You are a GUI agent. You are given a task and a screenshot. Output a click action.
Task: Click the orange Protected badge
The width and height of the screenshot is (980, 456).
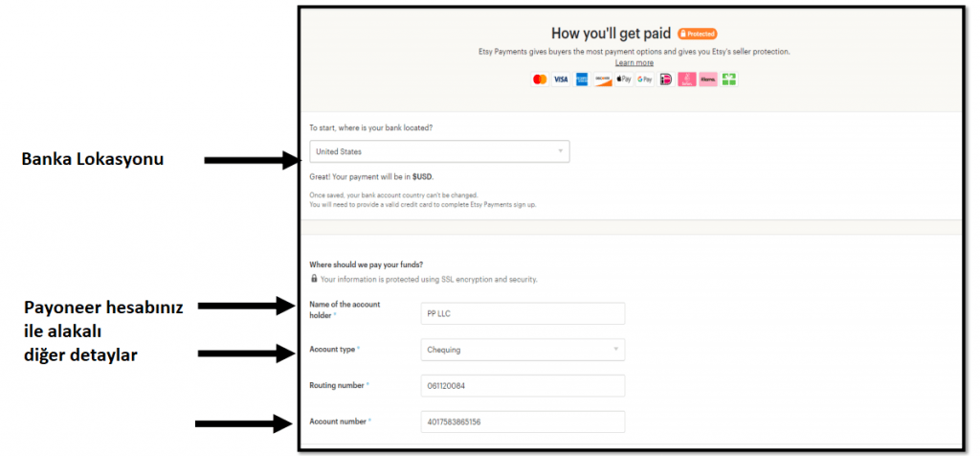pyautogui.click(x=697, y=34)
